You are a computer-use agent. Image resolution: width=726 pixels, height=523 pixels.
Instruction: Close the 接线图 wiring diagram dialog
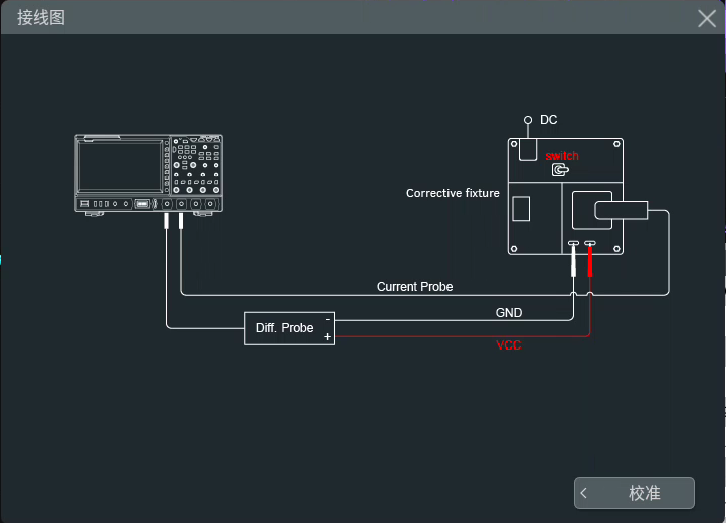pyautogui.click(x=707, y=19)
